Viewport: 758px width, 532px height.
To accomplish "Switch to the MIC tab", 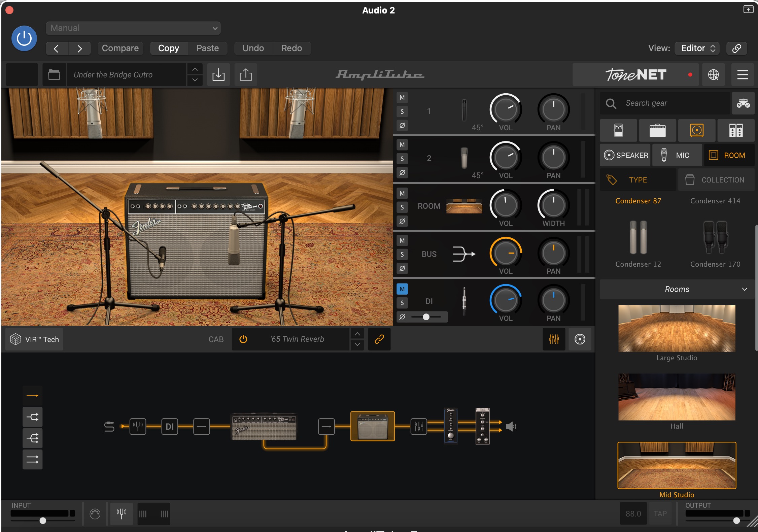I will coord(677,155).
